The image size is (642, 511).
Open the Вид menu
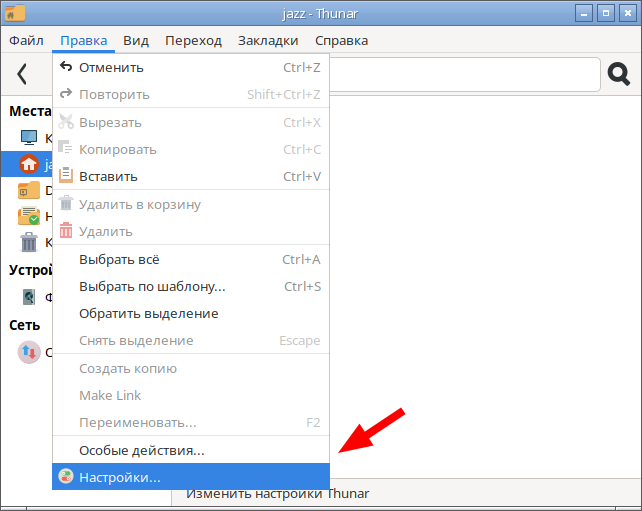click(x=136, y=41)
